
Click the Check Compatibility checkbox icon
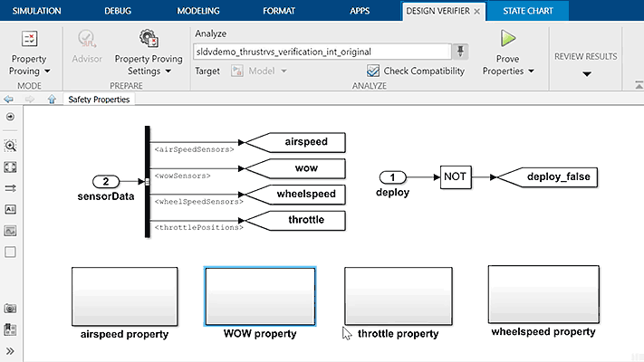click(x=373, y=71)
